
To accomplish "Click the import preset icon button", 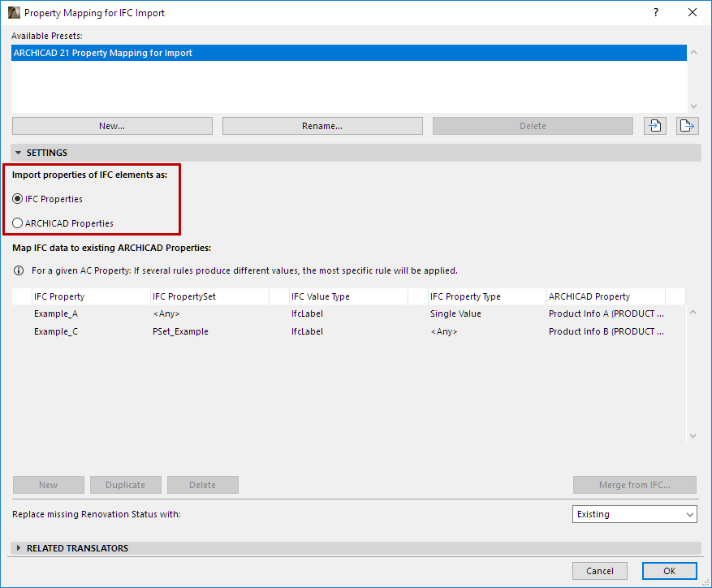I will pos(655,126).
